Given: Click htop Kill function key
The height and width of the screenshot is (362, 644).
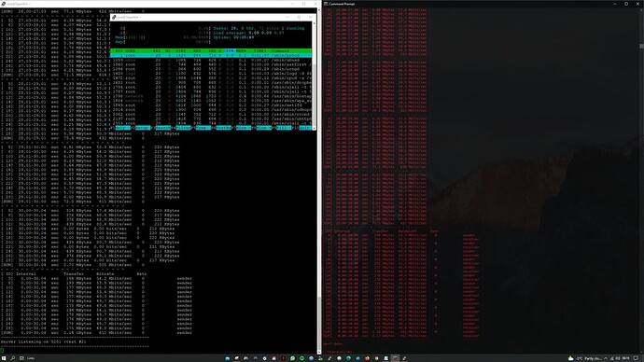Looking at the screenshot, I should tap(285, 128).
